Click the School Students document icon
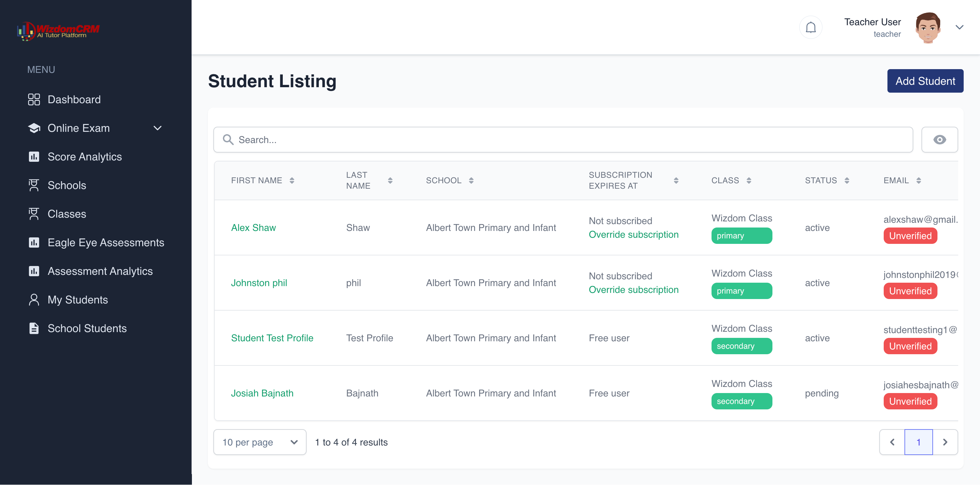This screenshot has height=485, width=980. (x=34, y=328)
